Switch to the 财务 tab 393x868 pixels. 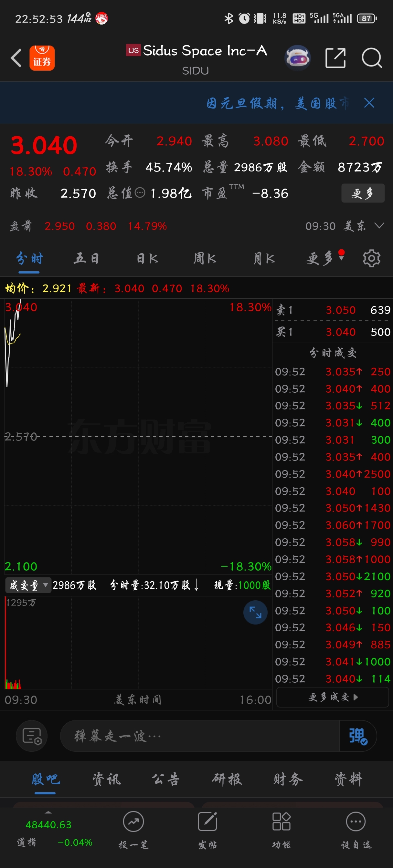tap(288, 780)
